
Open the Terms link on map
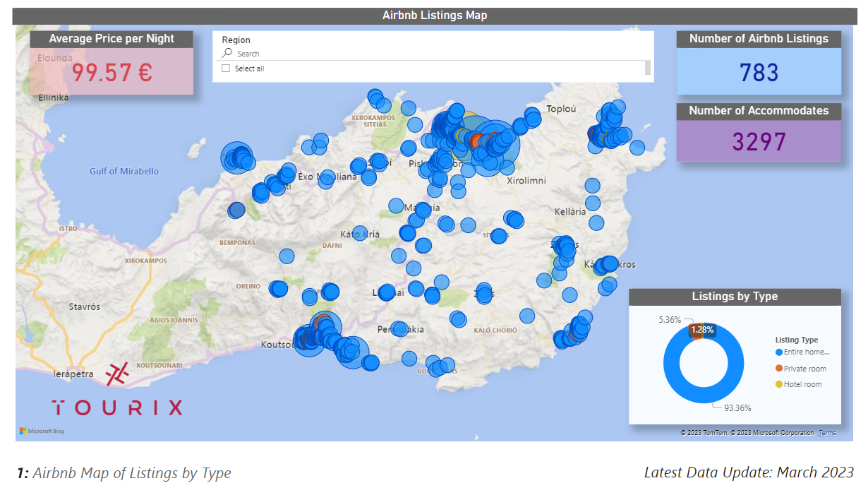tap(827, 433)
